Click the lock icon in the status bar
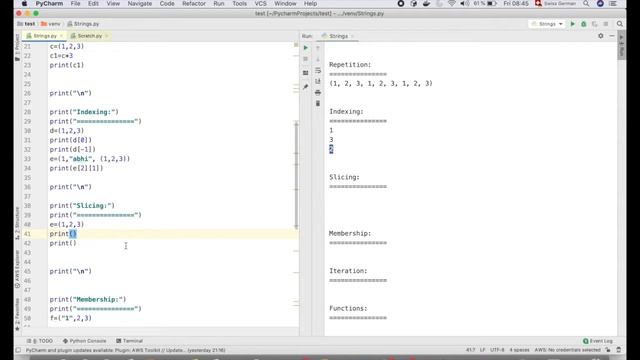The image size is (640, 360). (x=608, y=350)
